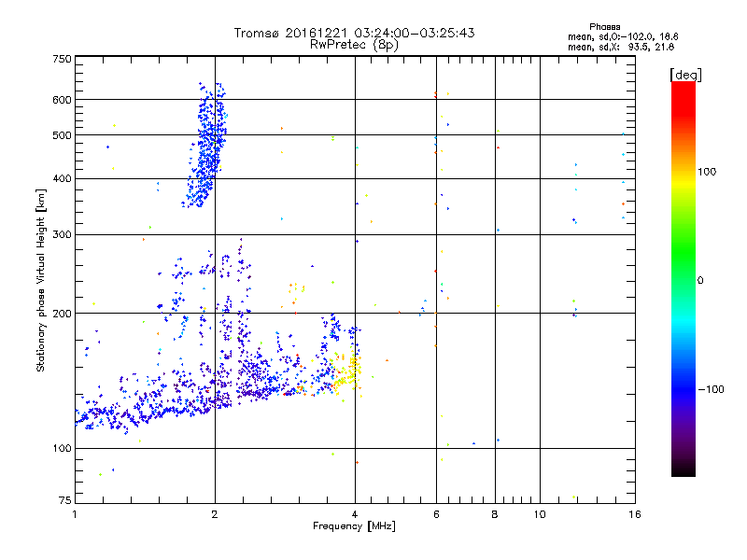Click the y-axis tick label '500'

[x=62, y=135]
